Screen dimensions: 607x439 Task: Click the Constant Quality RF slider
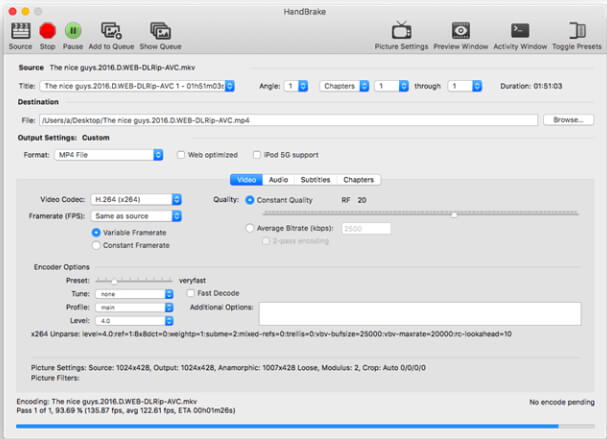(453, 214)
